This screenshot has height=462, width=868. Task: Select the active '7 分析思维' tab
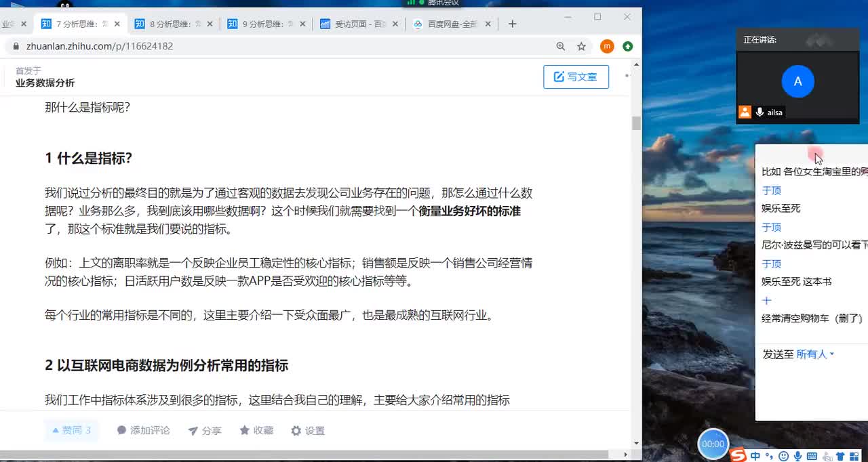point(81,24)
